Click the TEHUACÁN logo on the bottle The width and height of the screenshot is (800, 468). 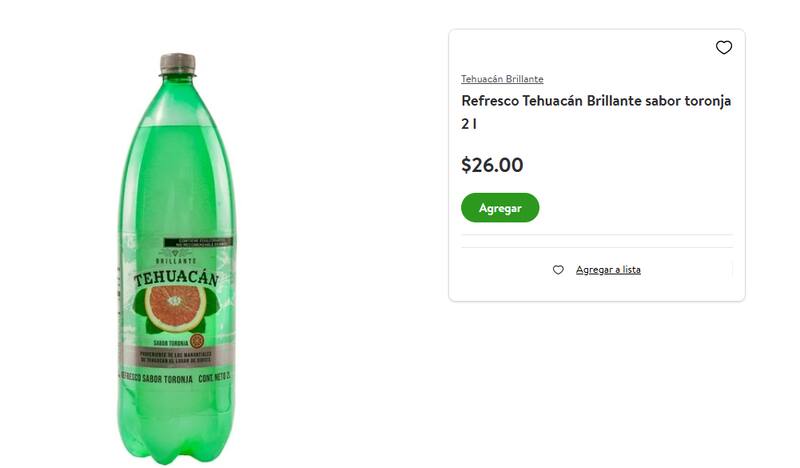click(x=176, y=279)
